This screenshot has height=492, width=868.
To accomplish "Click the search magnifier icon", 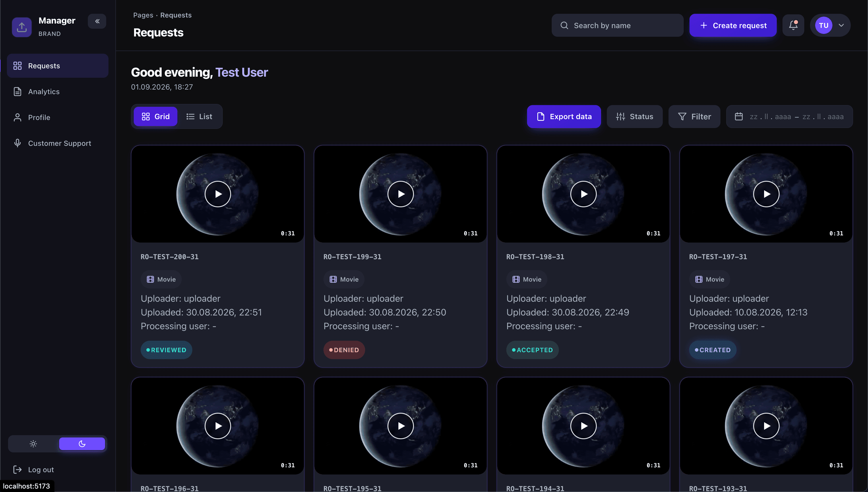I will 564,25.
